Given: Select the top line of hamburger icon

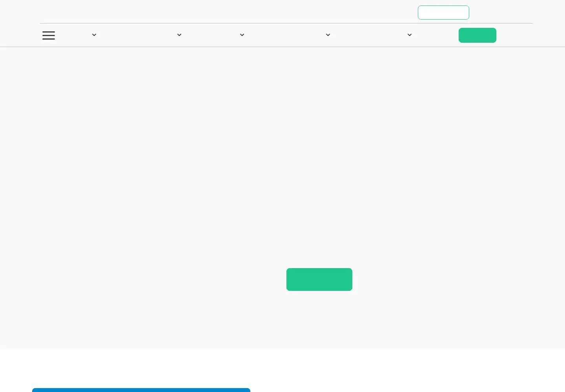Looking at the screenshot, I should coord(49,32).
